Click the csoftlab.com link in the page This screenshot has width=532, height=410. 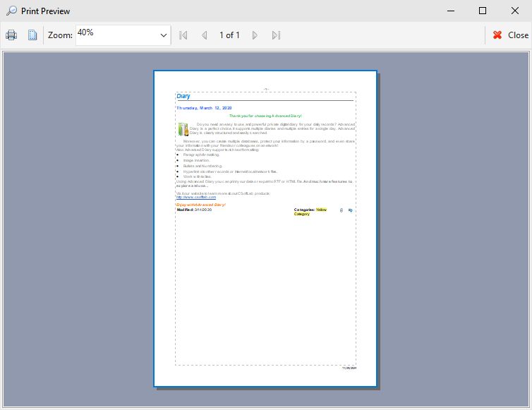pyautogui.click(x=196, y=197)
